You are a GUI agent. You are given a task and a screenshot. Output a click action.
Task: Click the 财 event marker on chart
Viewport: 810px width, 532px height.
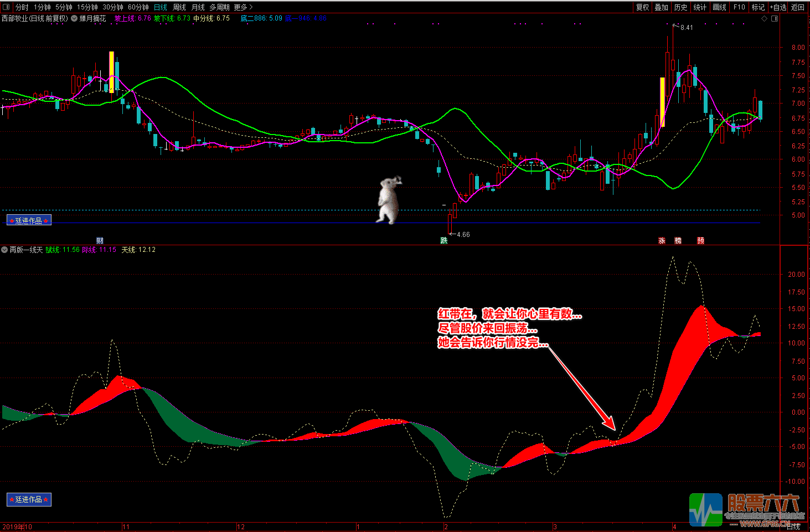100,240
